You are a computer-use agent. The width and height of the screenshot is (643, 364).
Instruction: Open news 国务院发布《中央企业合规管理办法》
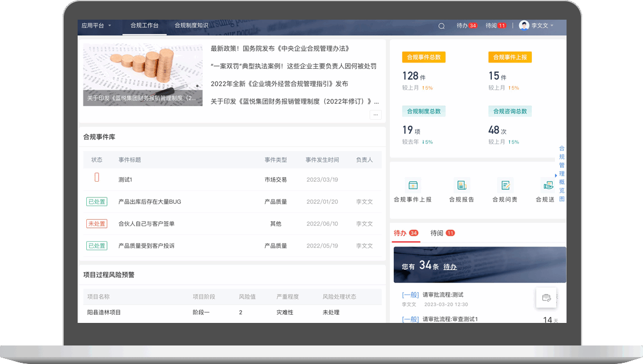[280, 49]
